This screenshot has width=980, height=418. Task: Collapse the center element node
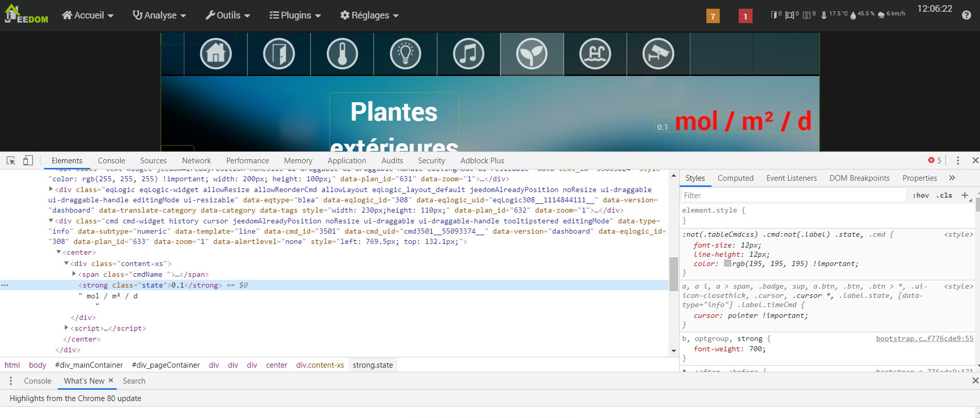tap(59, 252)
